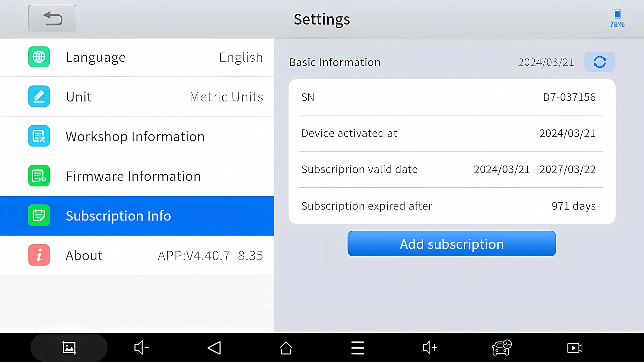
Task: Expand Unit settings options
Action: point(137,96)
